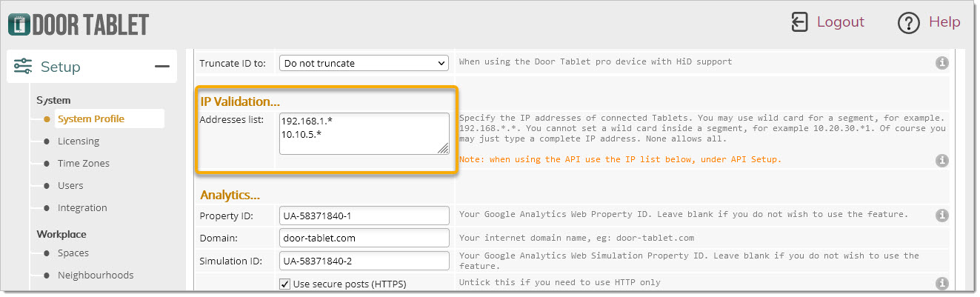Viewport: 980px width, 297px height.
Task: Open the Truncate ID to dropdown
Action: pos(364,63)
